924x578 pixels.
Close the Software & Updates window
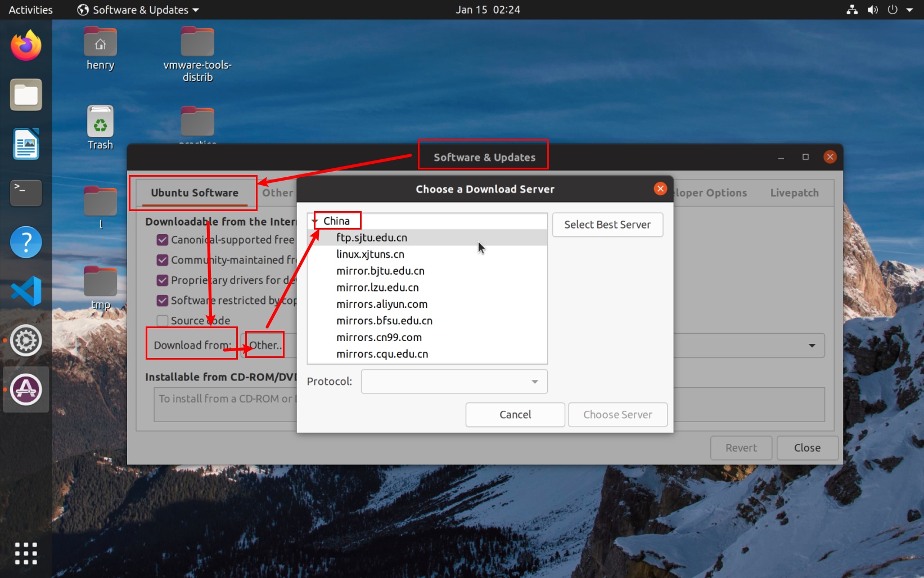point(830,157)
